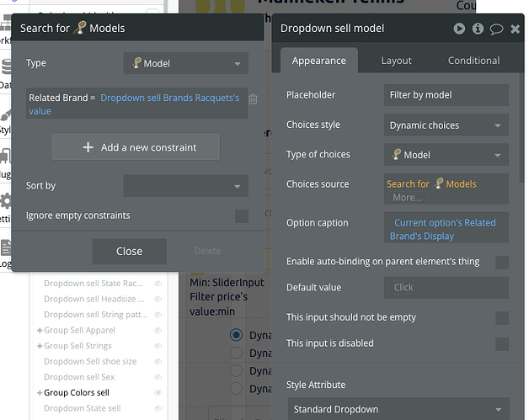
Task: Toggle visibility of Dropdown sell State Rac... element
Action: point(158,284)
